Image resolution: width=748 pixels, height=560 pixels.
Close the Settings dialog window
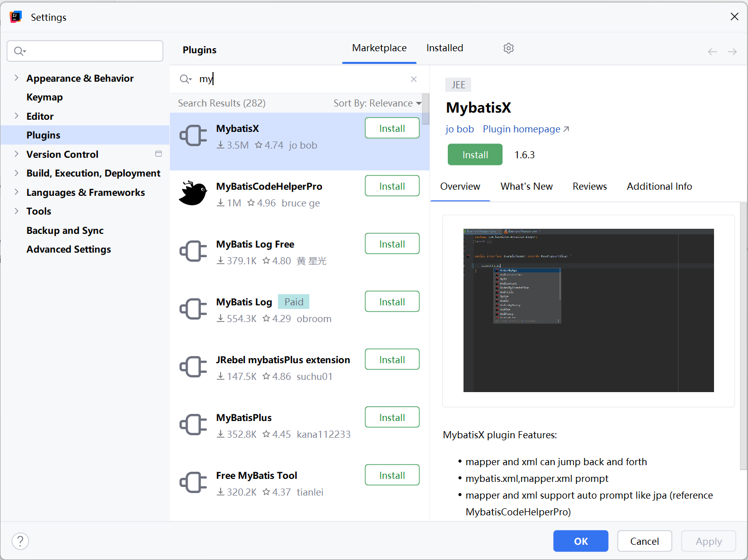coord(734,17)
